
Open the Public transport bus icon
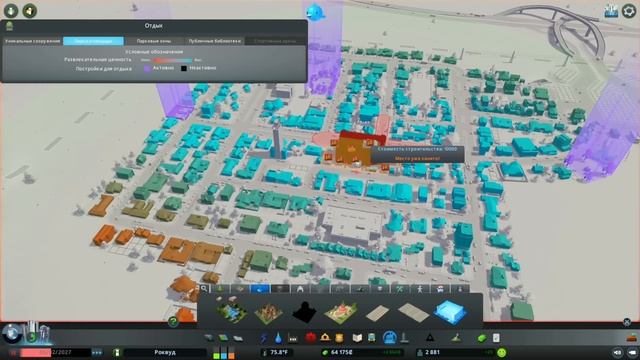(x=372, y=338)
